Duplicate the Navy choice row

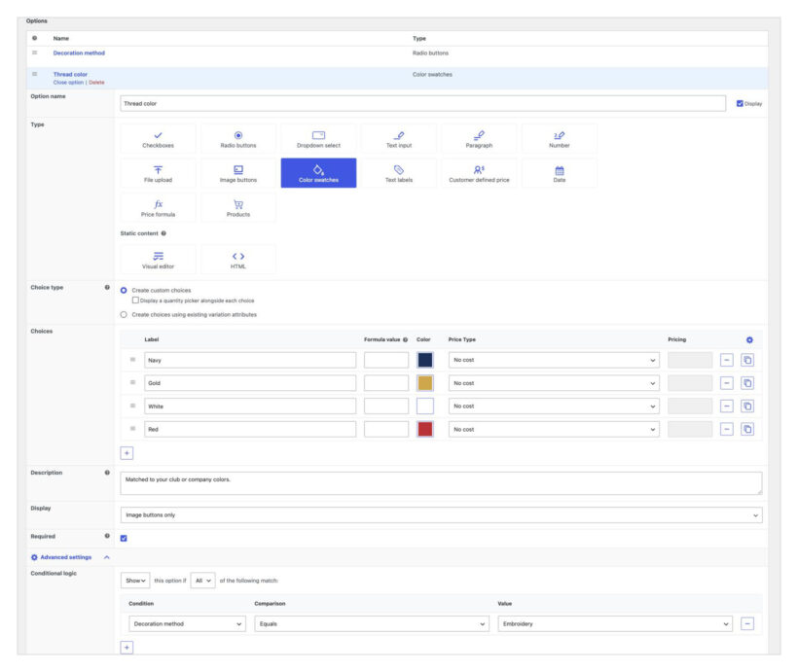[747, 360]
